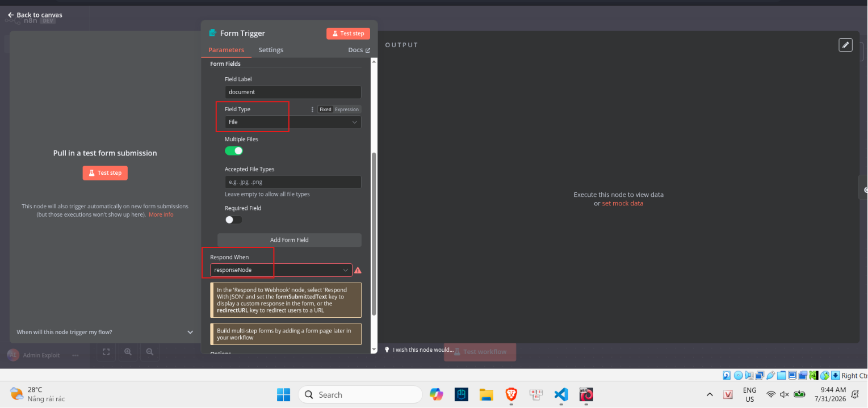Click the VirtualBox keyboard capture arrow icon
Image resolution: width=868 pixels, height=408 pixels.
(836, 375)
